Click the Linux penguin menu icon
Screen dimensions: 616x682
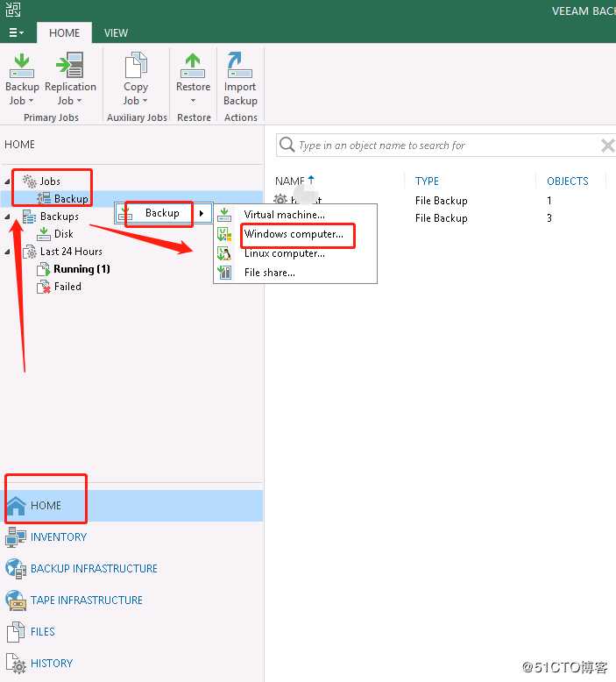[224, 253]
